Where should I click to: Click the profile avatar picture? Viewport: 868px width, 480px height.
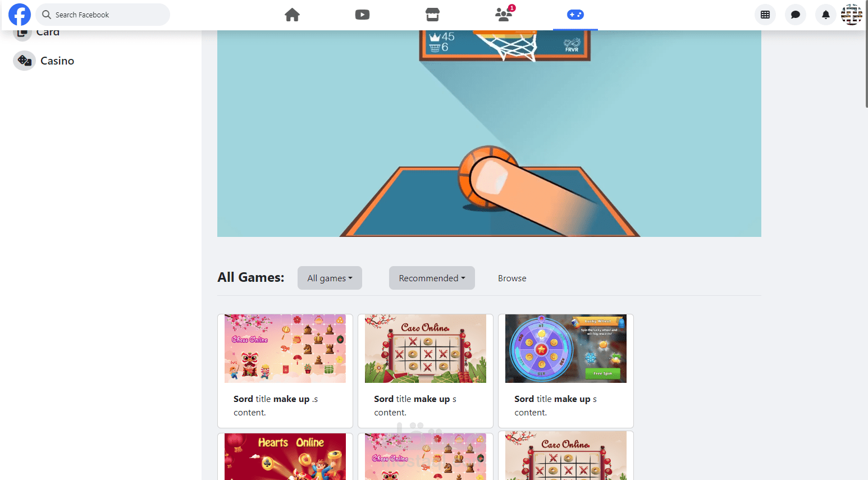click(x=852, y=15)
